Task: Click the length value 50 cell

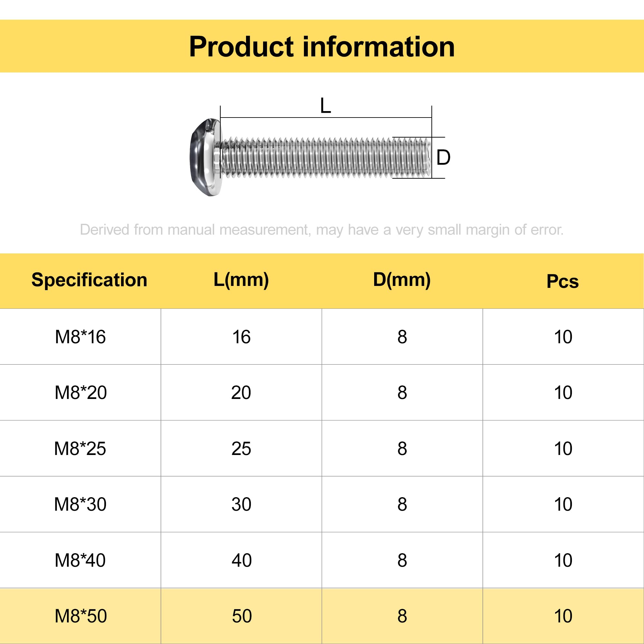Action: pyautogui.click(x=241, y=616)
